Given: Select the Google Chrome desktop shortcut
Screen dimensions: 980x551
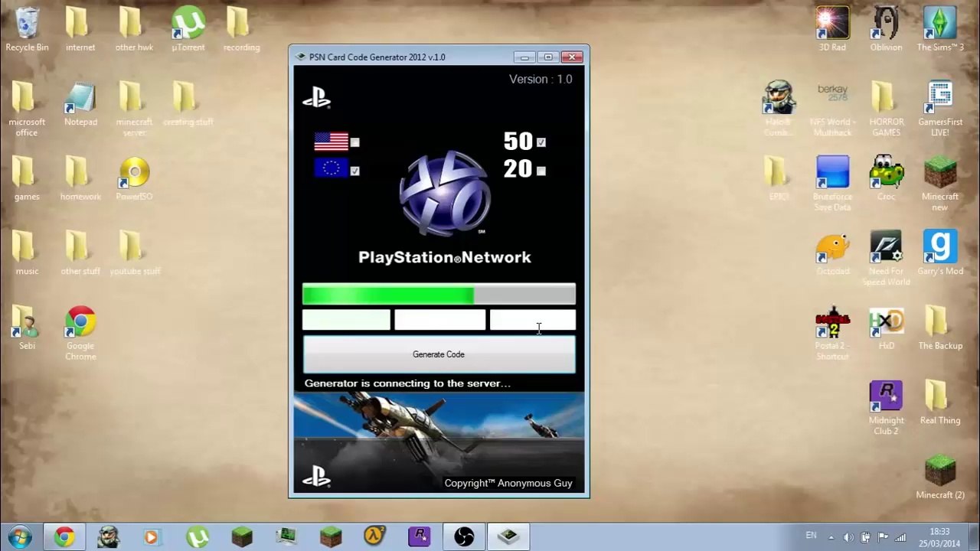Looking at the screenshot, I should [x=80, y=333].
